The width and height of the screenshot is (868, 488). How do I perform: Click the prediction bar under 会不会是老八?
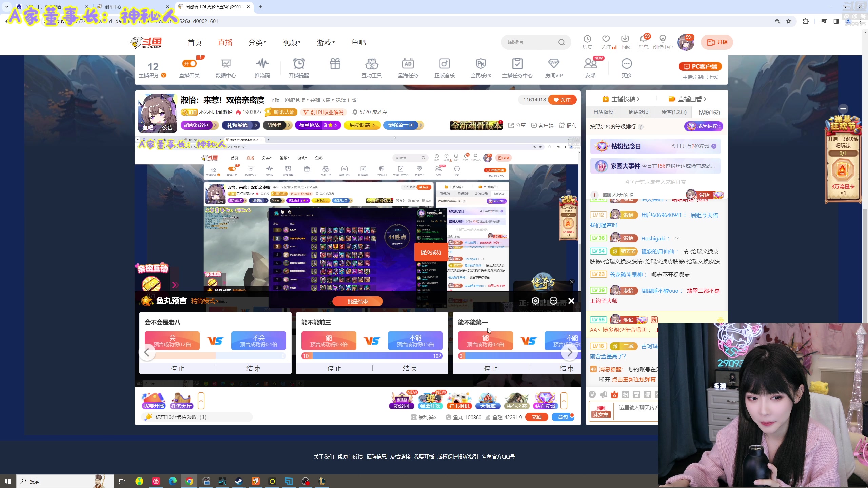point(215,356)
